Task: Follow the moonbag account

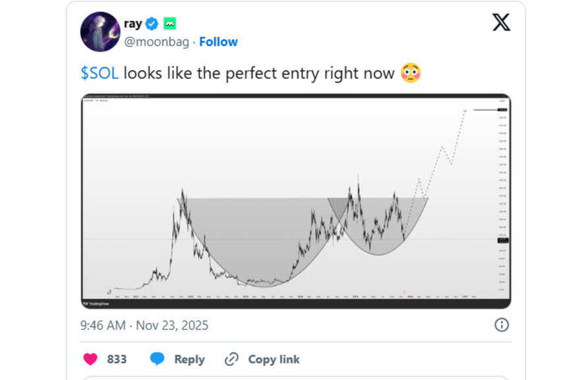Action: 218,42
